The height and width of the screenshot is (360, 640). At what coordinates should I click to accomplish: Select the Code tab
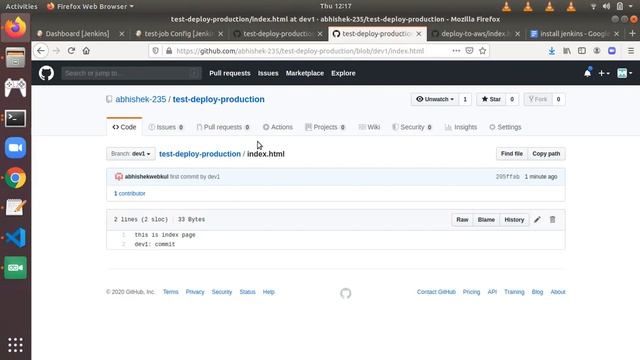point(124,127)
